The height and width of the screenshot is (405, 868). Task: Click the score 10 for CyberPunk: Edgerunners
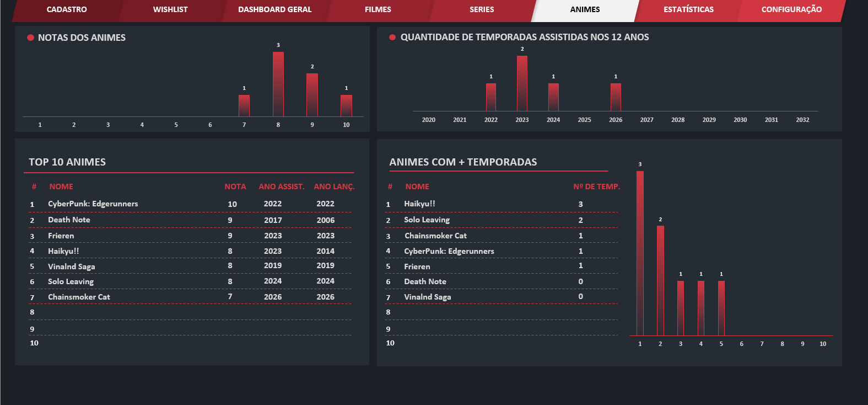(x=233, y=204)
